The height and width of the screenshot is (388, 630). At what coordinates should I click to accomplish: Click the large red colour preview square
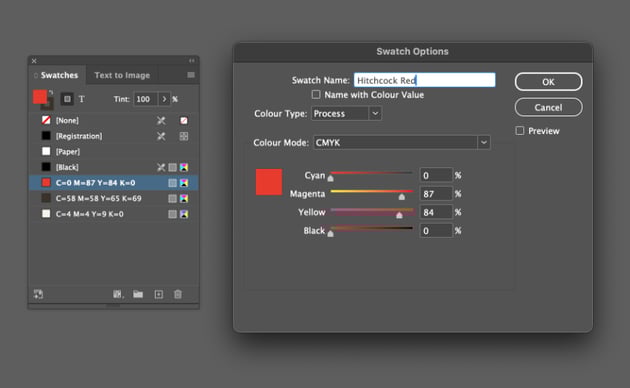tap(269, 182)
